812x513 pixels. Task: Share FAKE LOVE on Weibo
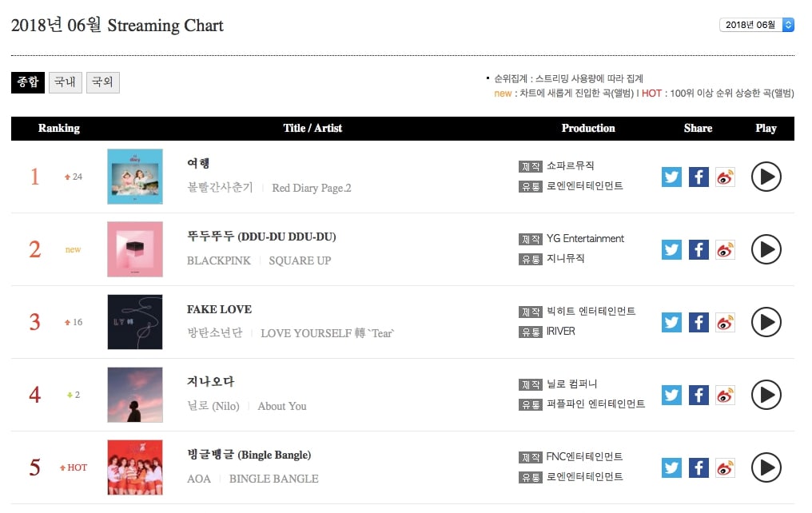pos(725,322)
